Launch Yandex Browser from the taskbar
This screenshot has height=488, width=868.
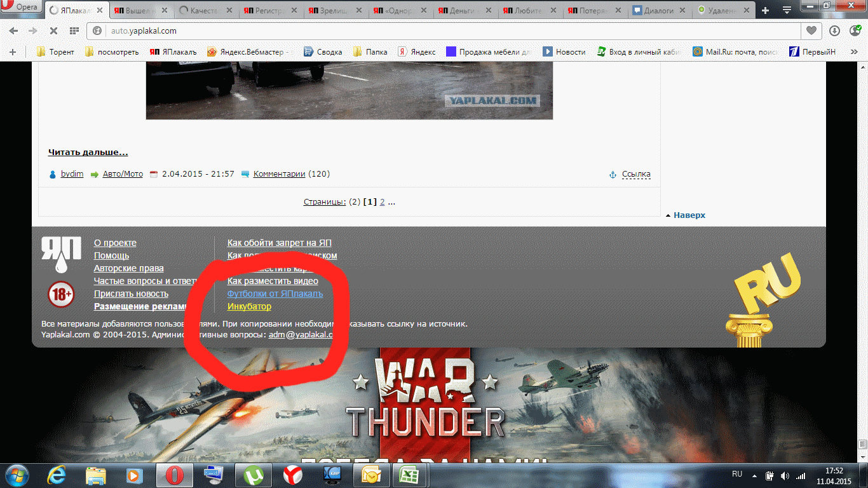(293, 475)
